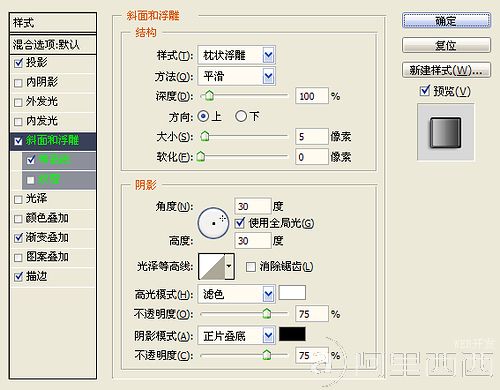This screenshot has width=500, height=390.
Task: Click the 复位 reset button
Action: (x=446, y=45)
